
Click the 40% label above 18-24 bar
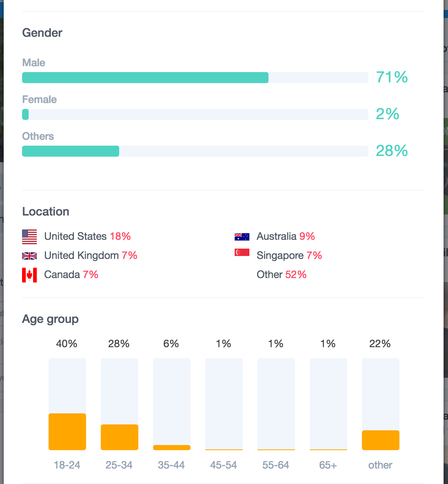tap(67, 344)
